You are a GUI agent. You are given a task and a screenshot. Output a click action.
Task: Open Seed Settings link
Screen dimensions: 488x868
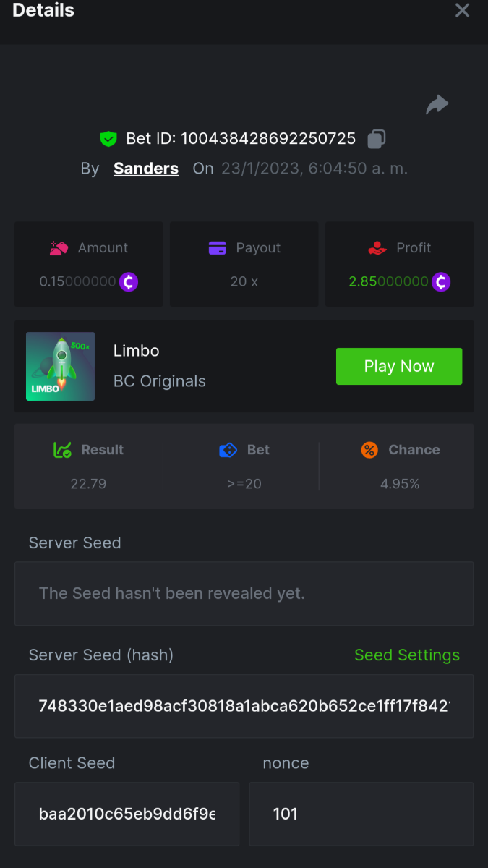[x=406, y=655]
